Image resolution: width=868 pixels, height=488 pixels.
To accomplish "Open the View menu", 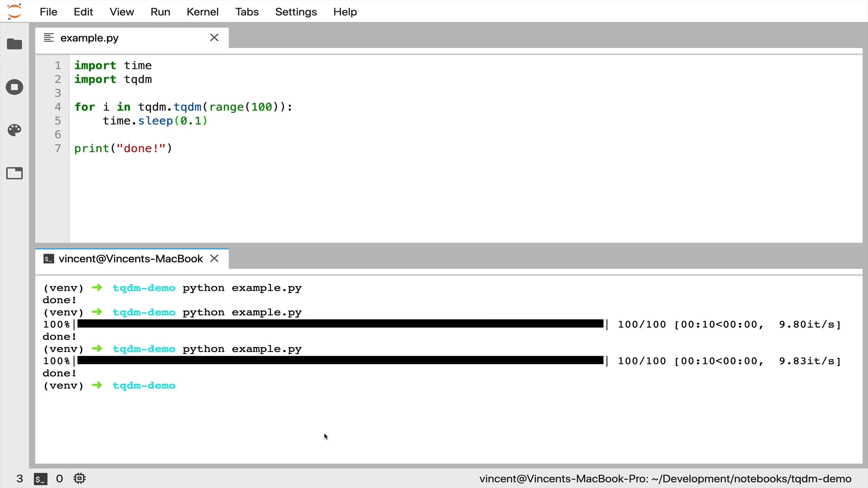I will pyautogui.click(x=122, y=12).
